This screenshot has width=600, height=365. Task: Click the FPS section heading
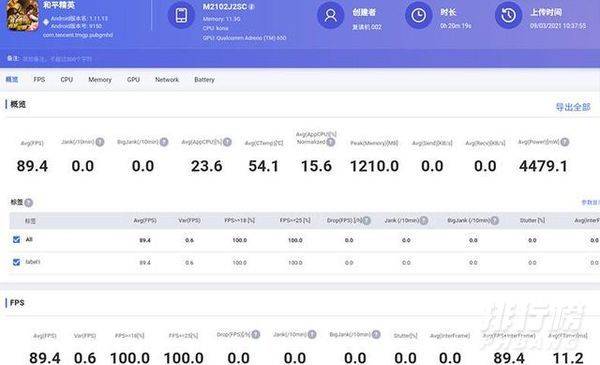click(x=17, y=303)
